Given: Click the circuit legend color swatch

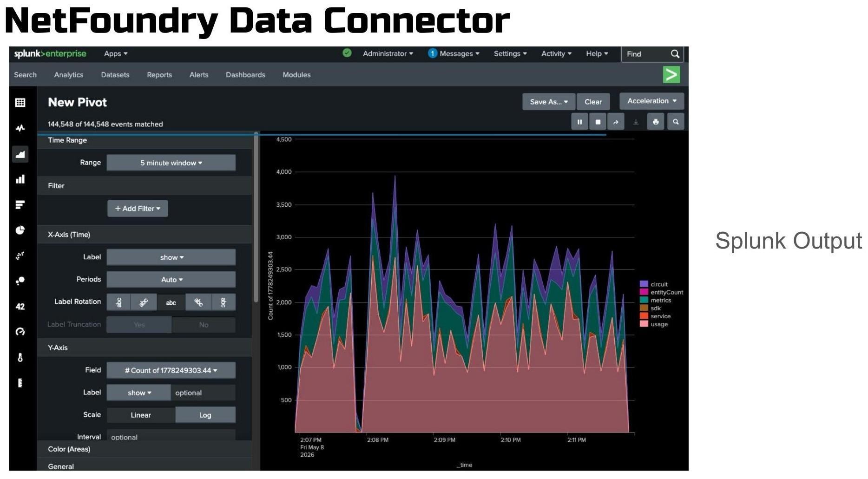Looking at the screenshot, I should click(644, 284).
